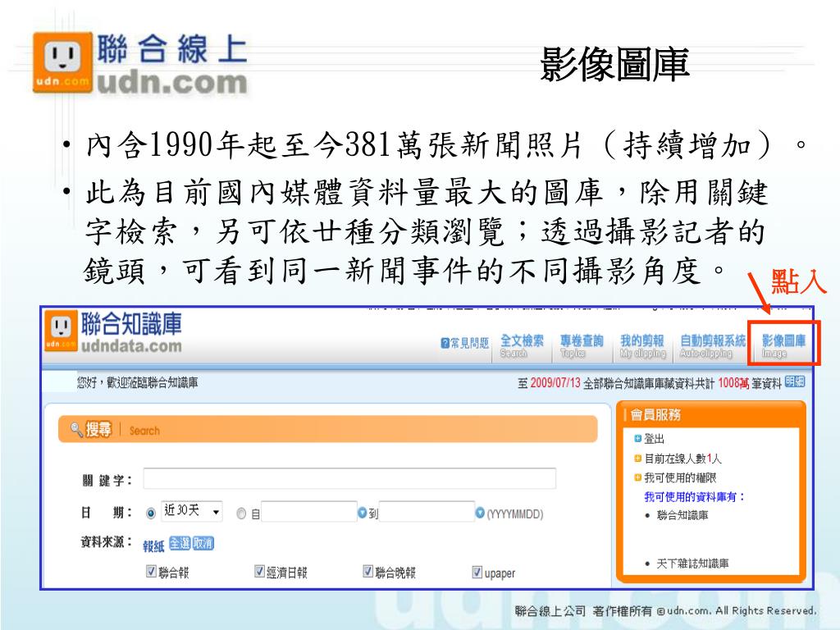The image size is (840, 630).
Task: Click the 1008萬 record count text
Action: [x=733, y=383]
